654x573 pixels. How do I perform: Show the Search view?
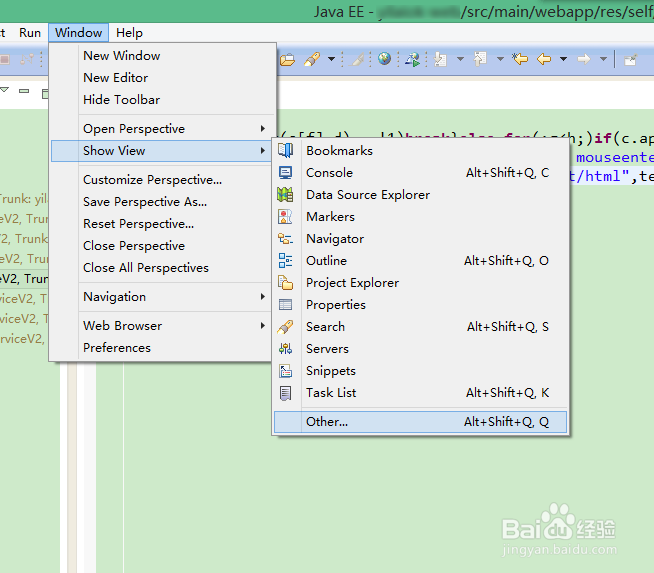(420, 327)
